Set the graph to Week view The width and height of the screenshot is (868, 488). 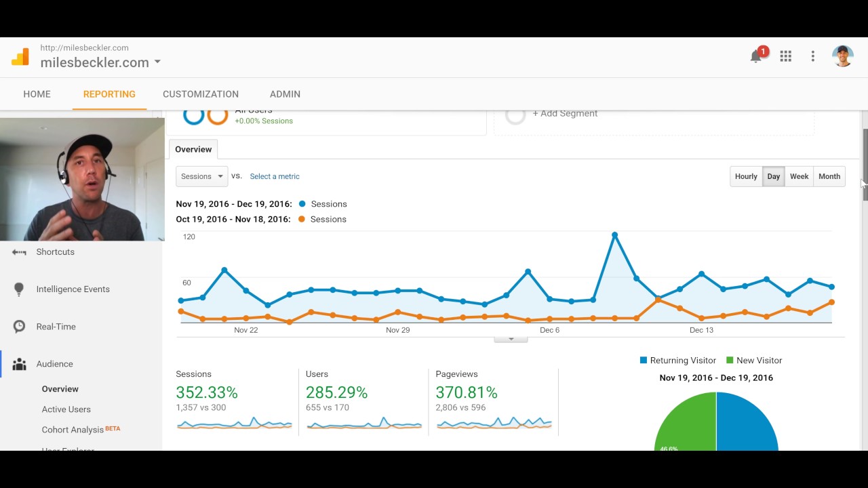tap(799, 176)
